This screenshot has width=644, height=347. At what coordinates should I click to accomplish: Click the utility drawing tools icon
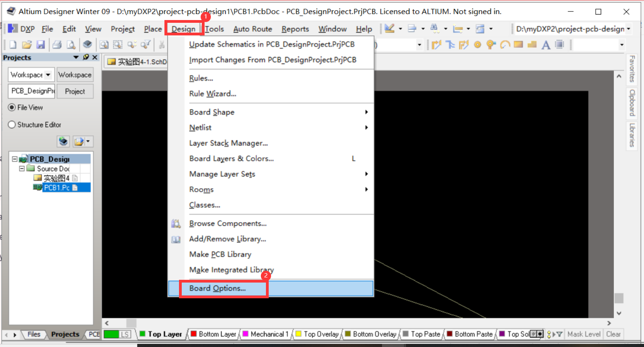tap(389, 28)
